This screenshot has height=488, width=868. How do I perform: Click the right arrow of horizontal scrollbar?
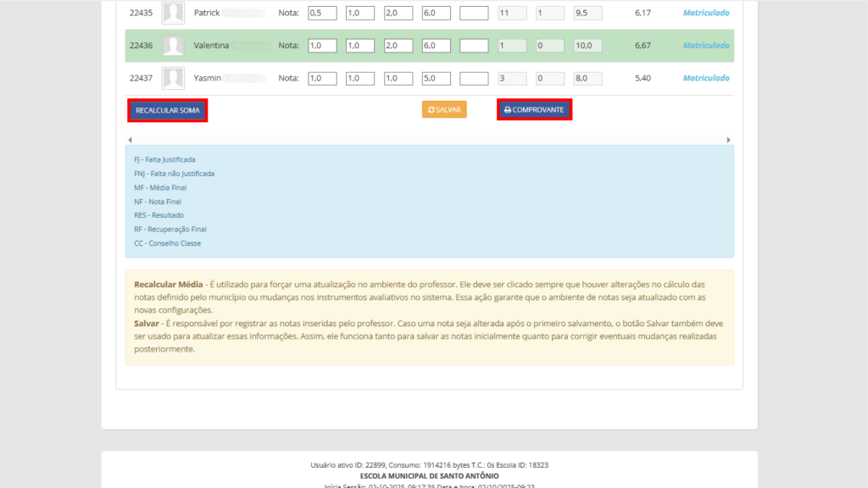pos(728,140)
